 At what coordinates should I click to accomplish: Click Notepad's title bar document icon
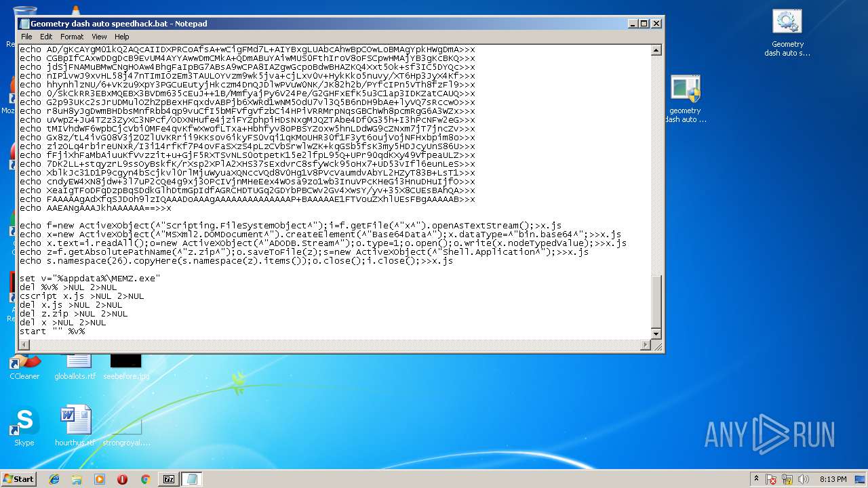tap(24, 24)
